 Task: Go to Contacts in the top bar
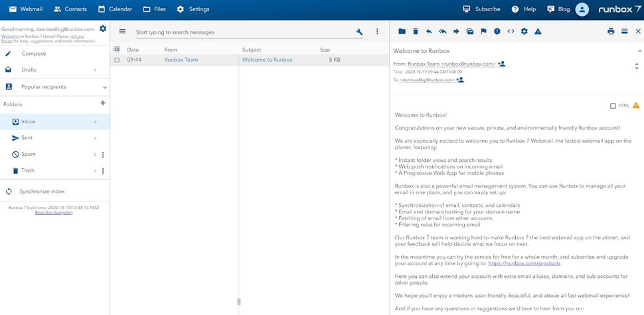[70, 9]
